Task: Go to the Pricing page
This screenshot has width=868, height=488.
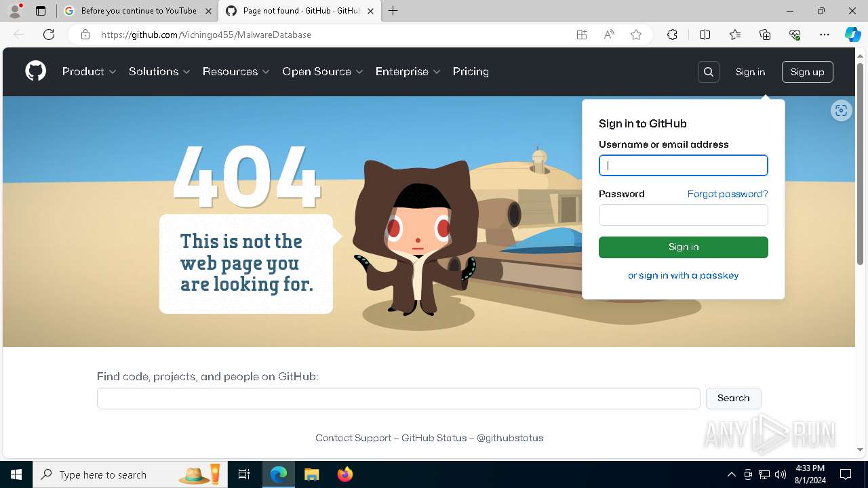Action: click(x=471, y=71)
